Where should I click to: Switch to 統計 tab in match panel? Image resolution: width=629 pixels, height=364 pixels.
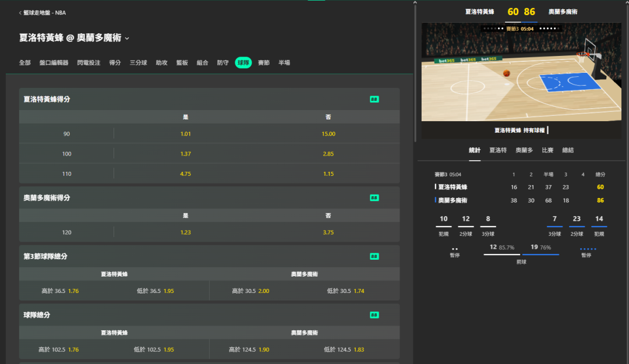pos(475,150)
